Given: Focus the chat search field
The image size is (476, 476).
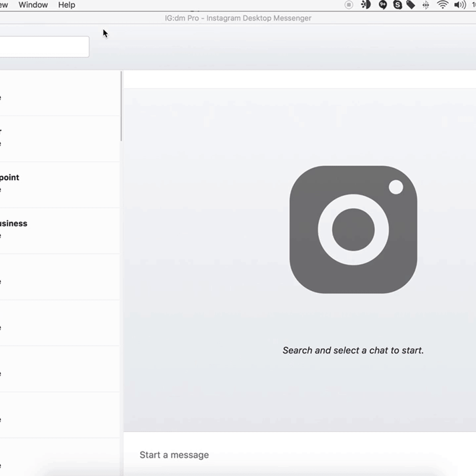Looking at the screenshot, I should click(44, 47).
